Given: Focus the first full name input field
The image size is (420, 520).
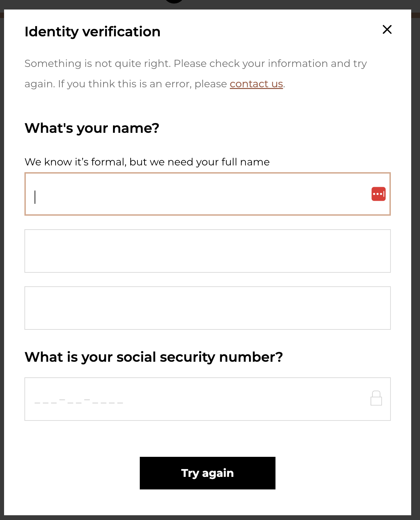Looking at the screenshot, I should click(x=197, y=194).
